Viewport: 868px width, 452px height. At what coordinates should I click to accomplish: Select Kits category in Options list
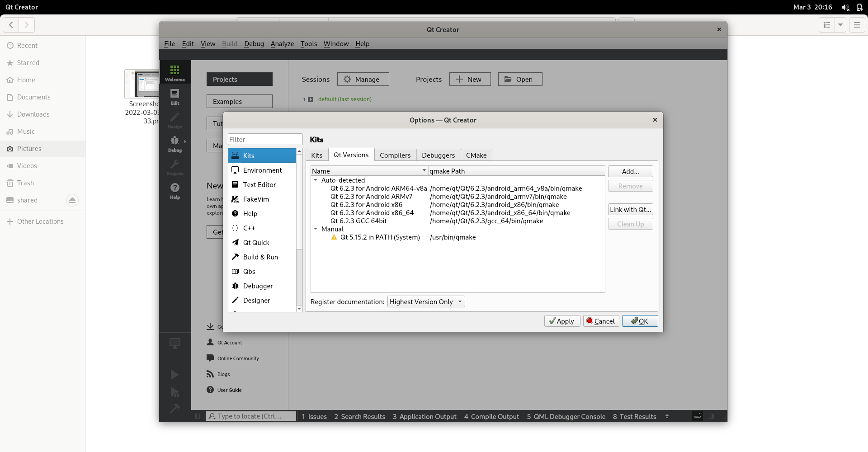click(262, 155)
